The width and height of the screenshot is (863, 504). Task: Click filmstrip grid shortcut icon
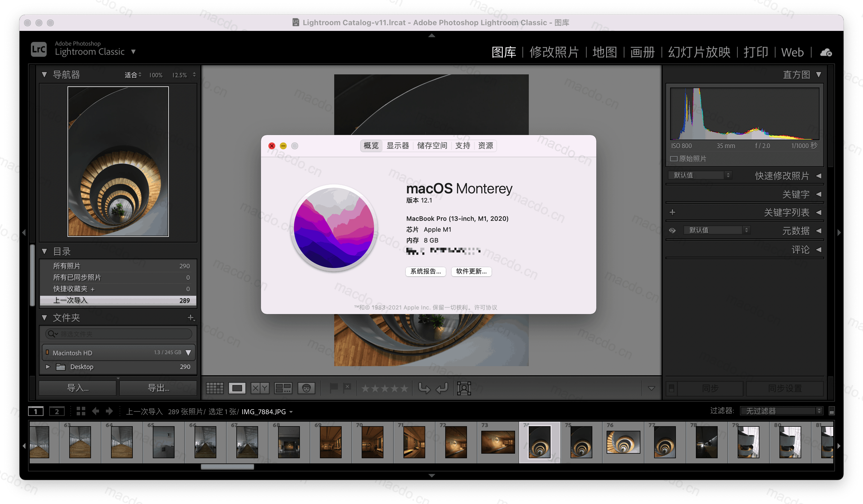click(x=81, y=411)
